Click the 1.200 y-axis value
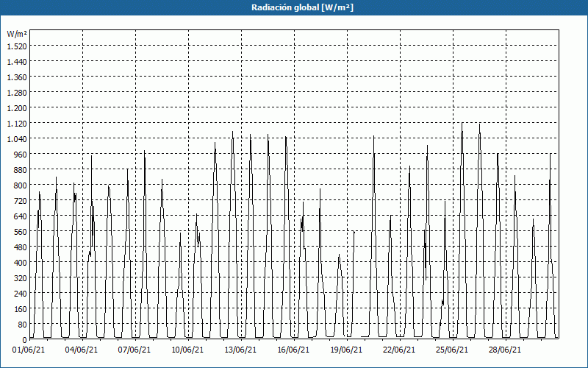The image size is (588, 368). 17,107
